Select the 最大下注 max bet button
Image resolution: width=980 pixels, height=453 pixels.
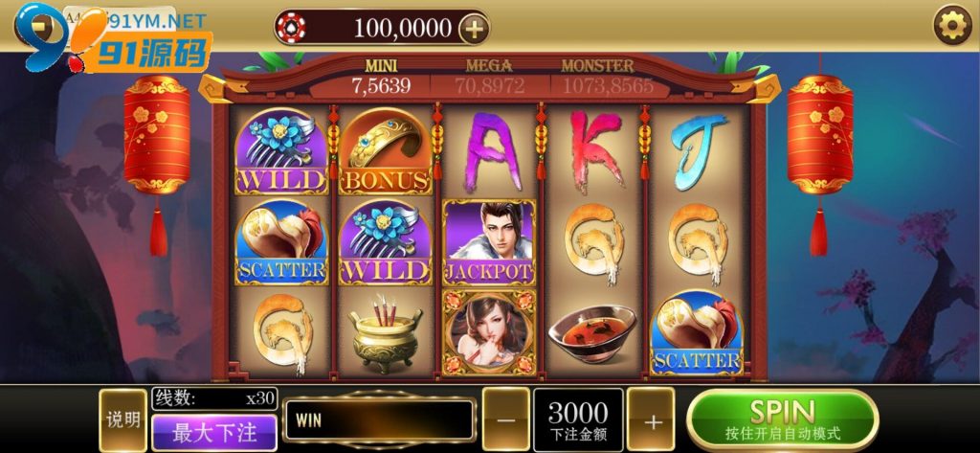coord(214,433)
